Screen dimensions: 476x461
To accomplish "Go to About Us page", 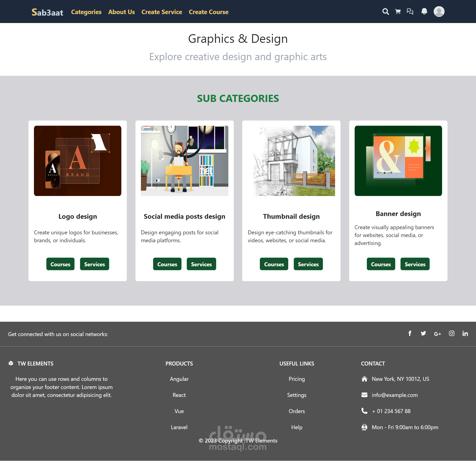I will [121, 12].
